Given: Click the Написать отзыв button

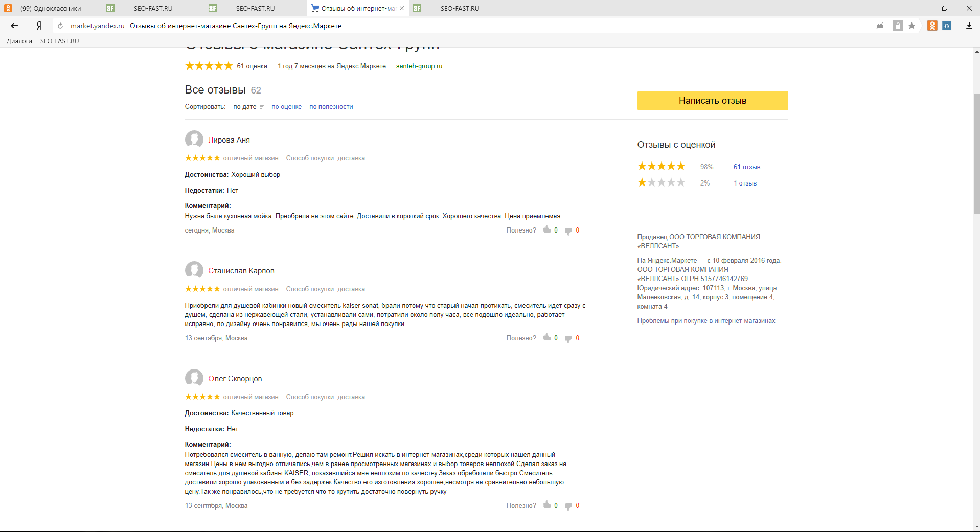Looking at the screenshot, I should [x=713, y=101].
